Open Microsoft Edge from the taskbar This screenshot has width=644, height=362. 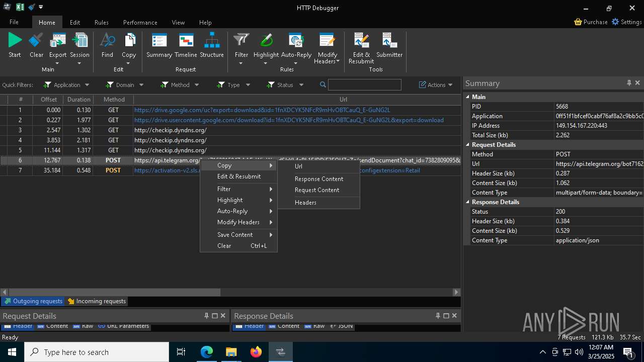coord(207,352)
